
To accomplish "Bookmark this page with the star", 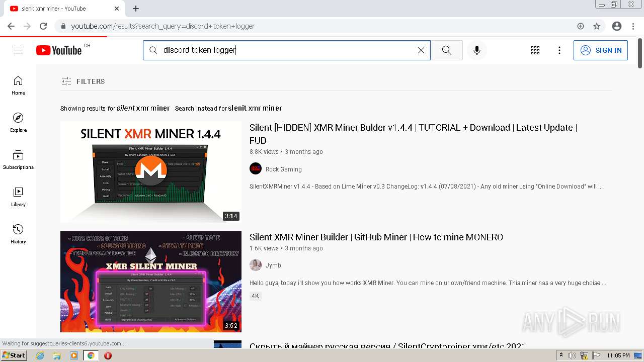I will pos(597,26).
